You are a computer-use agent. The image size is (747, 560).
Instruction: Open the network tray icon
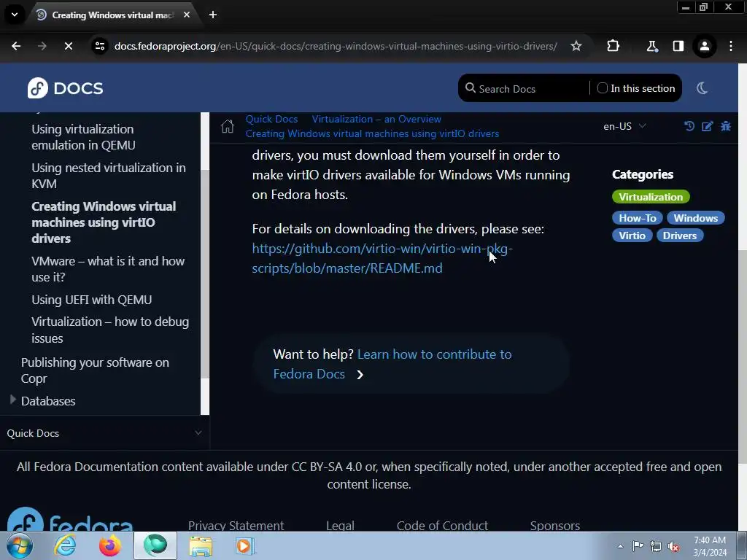[x=656, y=546]
